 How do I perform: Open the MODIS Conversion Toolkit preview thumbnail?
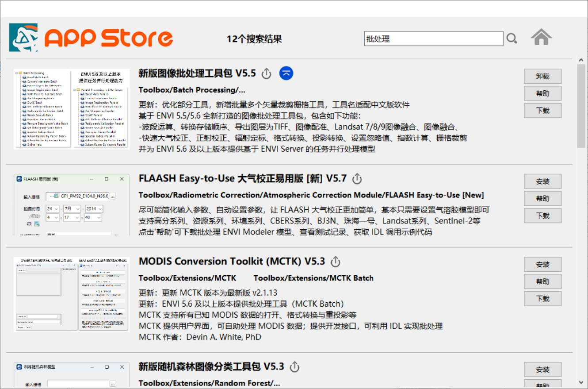(72, 294)
